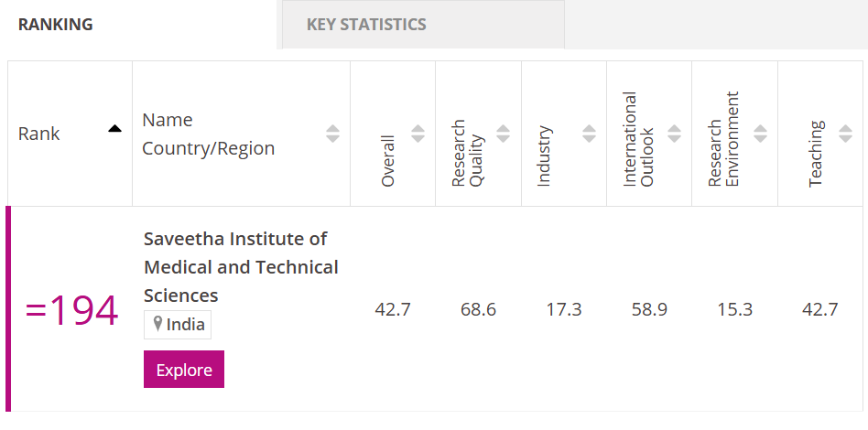Click the Name Country/Region header label
Screen dimensions: 868x430
coord(208,134)
